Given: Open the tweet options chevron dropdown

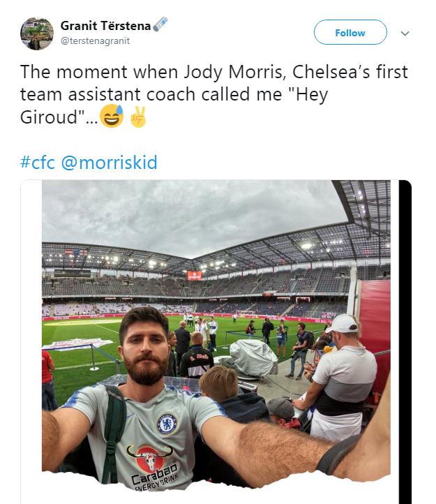Looking at the screenshot, I should point(405,33).
